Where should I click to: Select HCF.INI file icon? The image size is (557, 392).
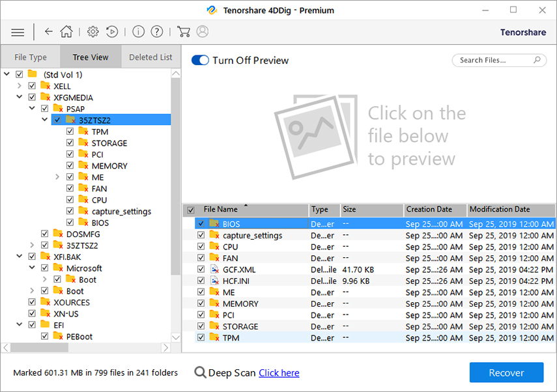tap(214, 281)
